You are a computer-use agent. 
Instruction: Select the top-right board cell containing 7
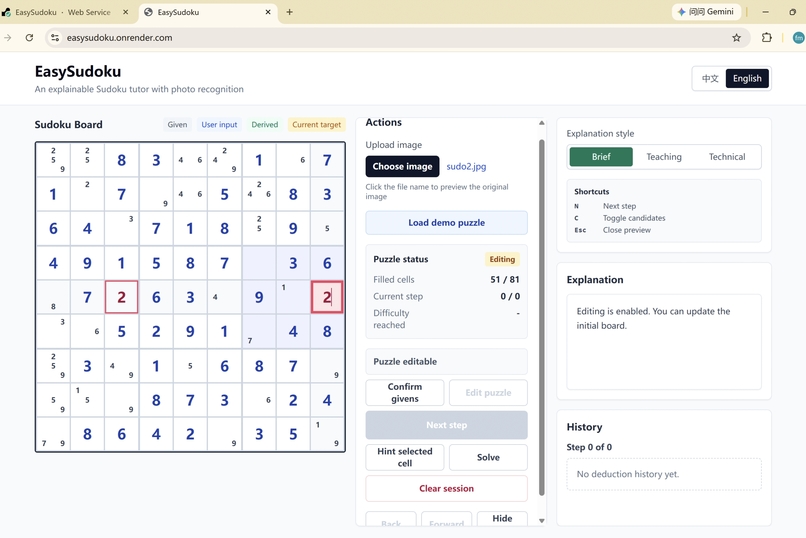327,160
